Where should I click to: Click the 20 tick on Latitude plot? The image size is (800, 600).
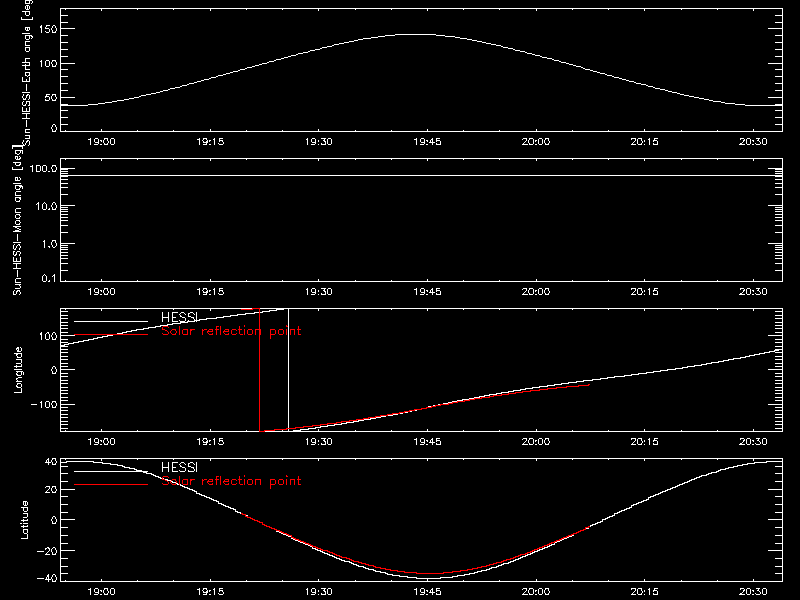click(x=51, y=490)
